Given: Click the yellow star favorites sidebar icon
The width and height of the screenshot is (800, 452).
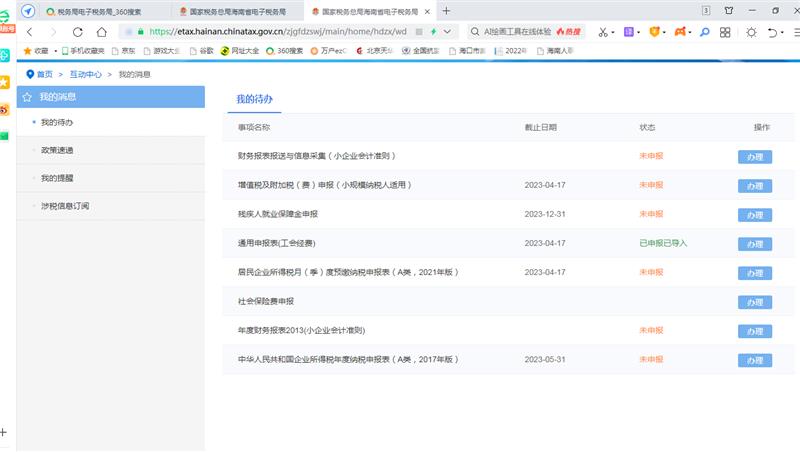Looking at the screenshot, I should coord(6,82).
